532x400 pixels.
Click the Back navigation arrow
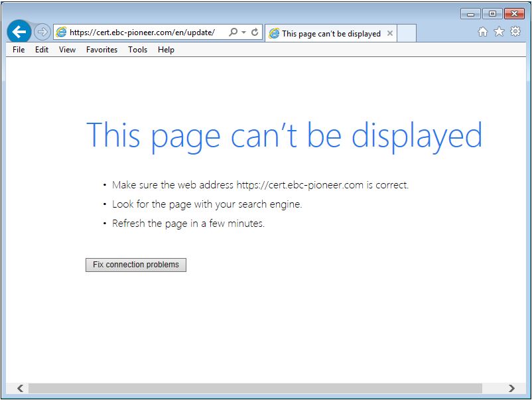pyautogui.click(x=19, y=32)
